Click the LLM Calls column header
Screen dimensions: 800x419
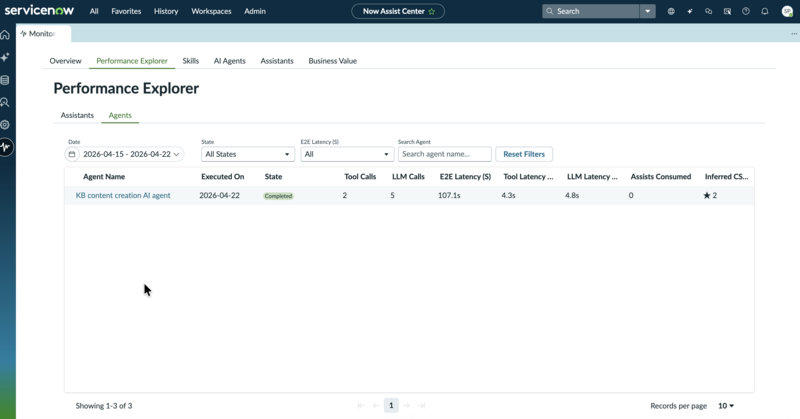click(x=408, y=177)
